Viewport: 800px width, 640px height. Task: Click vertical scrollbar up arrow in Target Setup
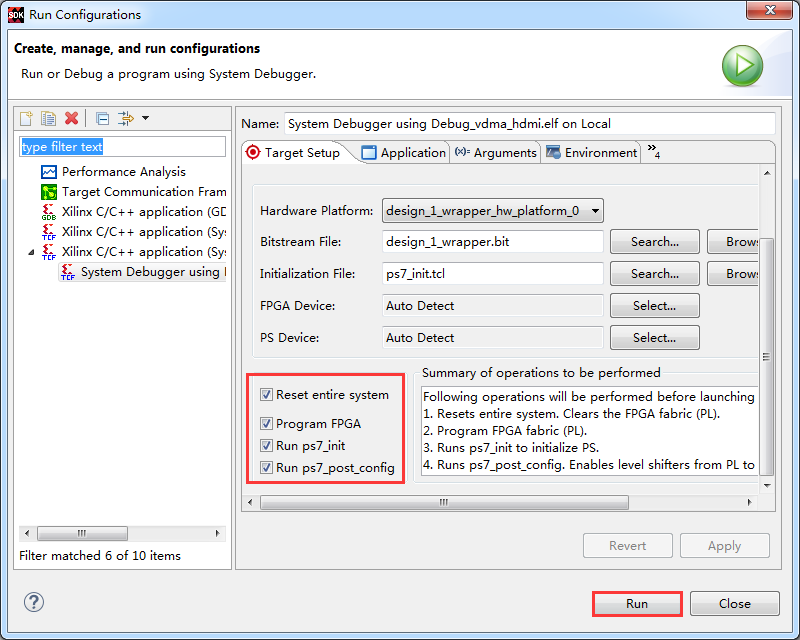tap(767, 174)
